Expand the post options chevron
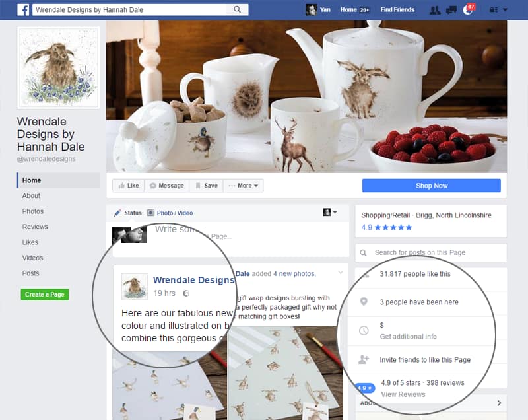528x420 pixels. (x=341, y=273)
